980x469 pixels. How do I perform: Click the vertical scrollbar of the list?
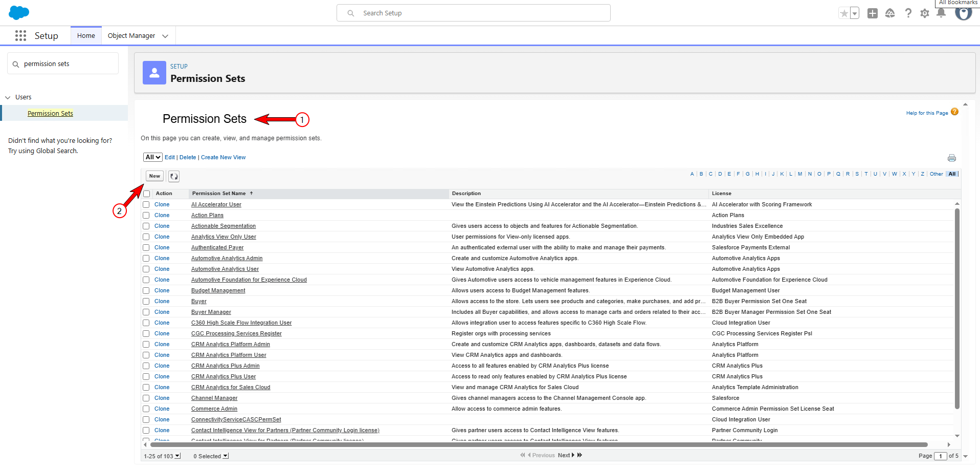pos(957,308)
